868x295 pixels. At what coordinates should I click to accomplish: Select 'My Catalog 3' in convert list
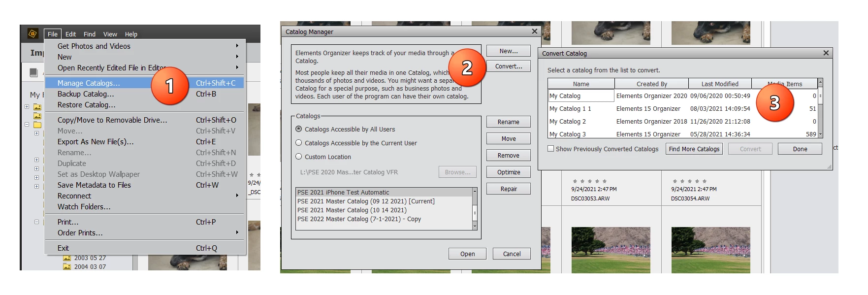click(x=682, y=133)
